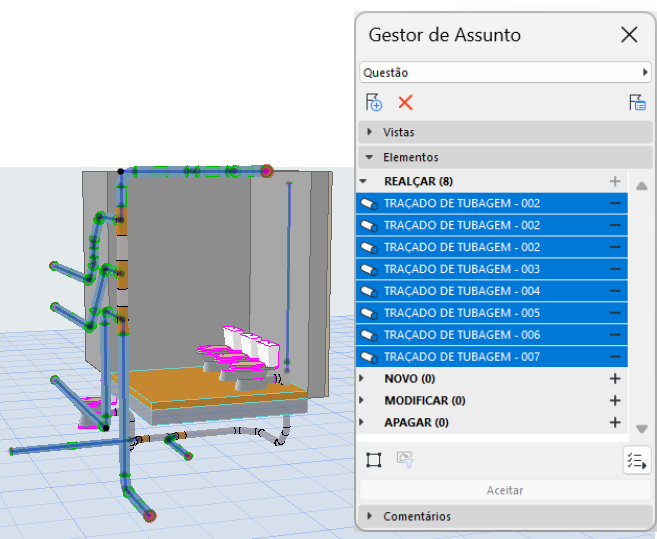Expand the Vistas section

(505, 132)
